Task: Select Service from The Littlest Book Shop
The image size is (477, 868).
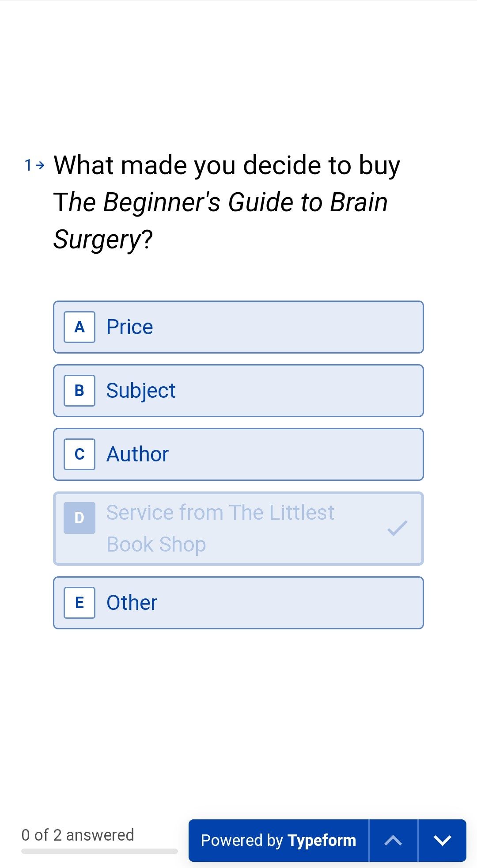Action: pyautogui.click(x=238, y=529)
